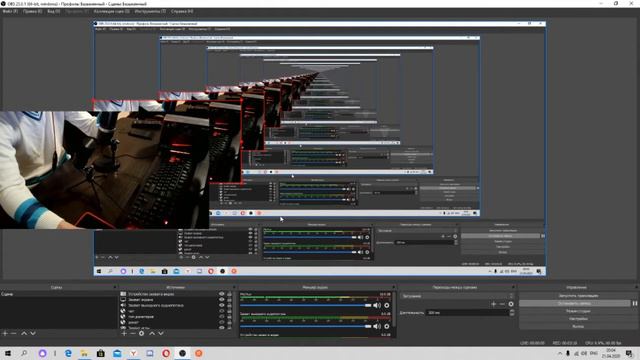
Task: Toggle visibility of Захват экрана source
Action: (x=222, y=300)
